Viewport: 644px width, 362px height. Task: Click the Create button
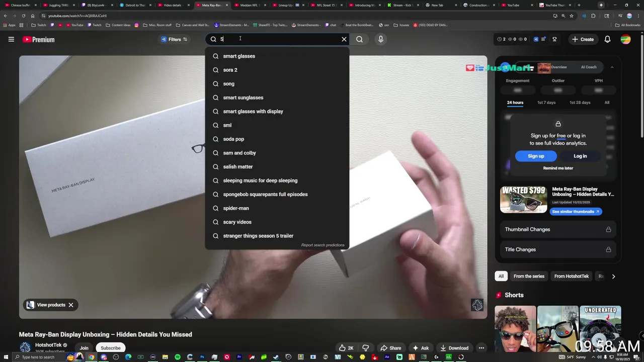point(583,39)
